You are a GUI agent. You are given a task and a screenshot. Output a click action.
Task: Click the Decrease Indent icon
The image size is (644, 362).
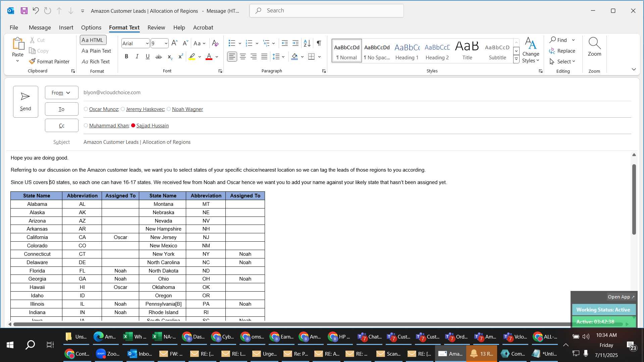click(285, 43)
